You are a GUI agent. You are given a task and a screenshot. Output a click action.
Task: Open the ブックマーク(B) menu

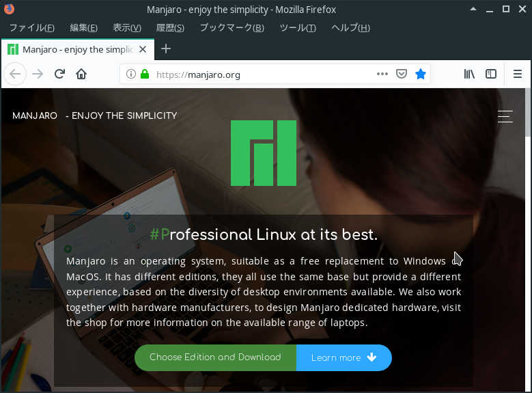232,27
